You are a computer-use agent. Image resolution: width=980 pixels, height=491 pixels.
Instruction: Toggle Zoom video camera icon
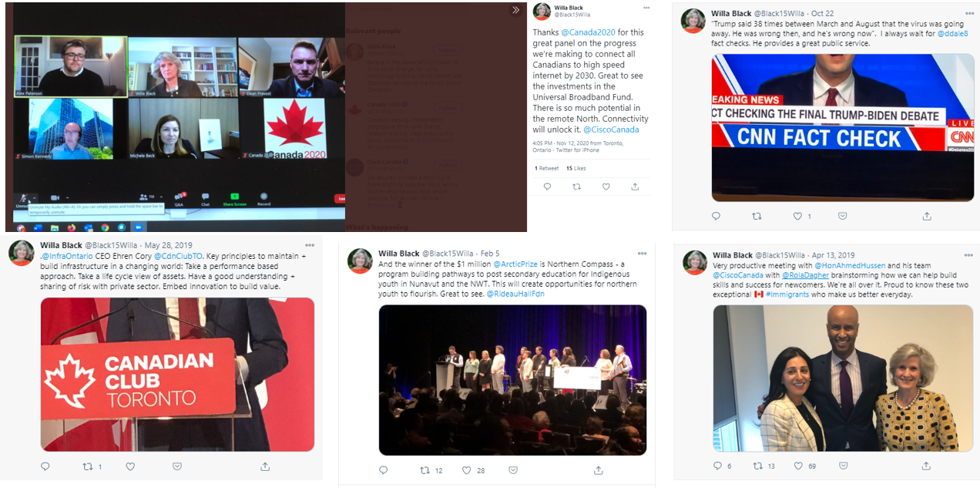[x=55, y=198]
